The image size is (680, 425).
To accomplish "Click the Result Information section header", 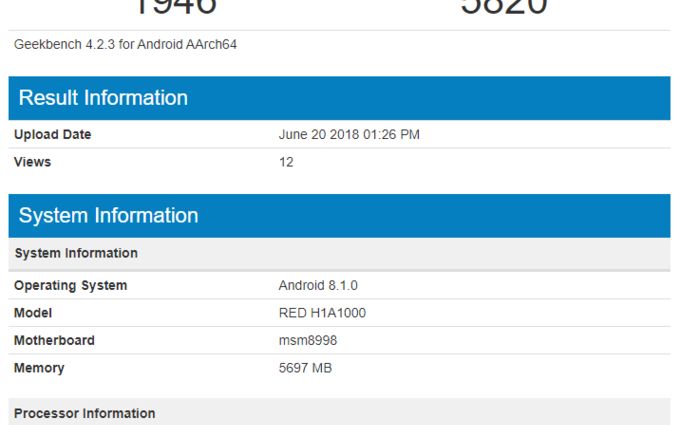I will click(103, 98).
